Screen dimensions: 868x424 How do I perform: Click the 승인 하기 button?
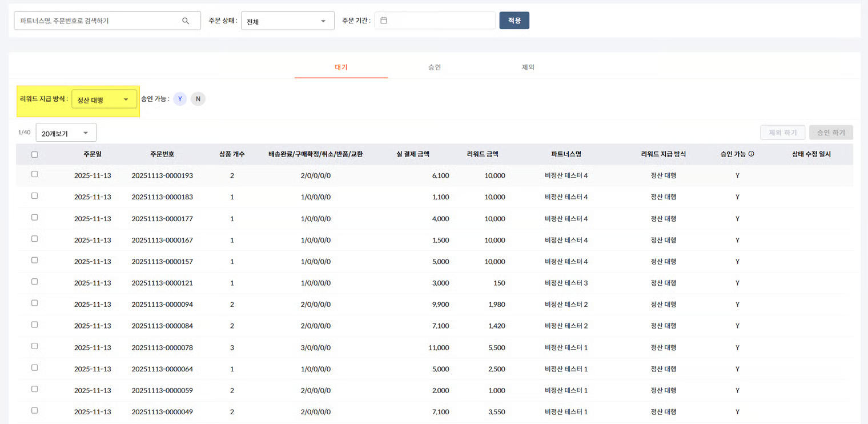click(831, 133)
